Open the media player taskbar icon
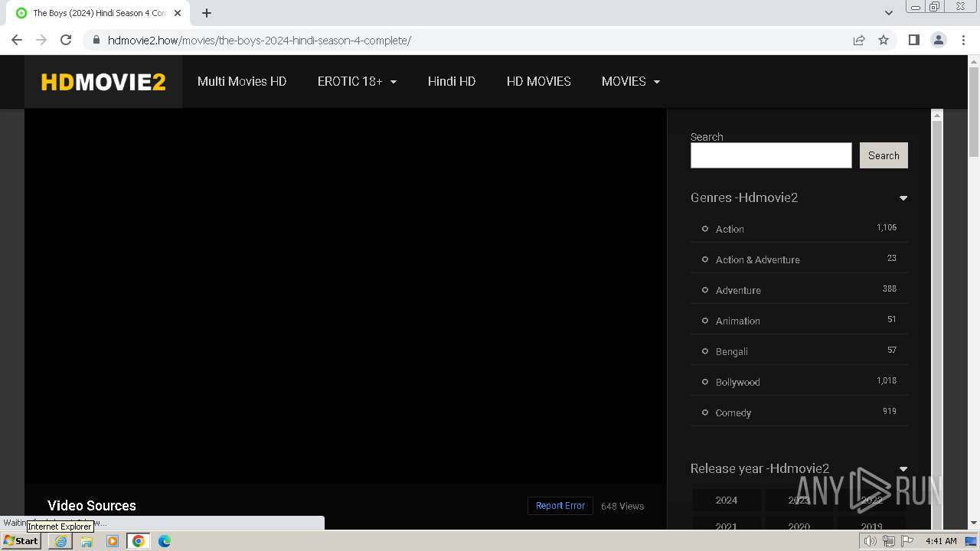 click(113, 541)
